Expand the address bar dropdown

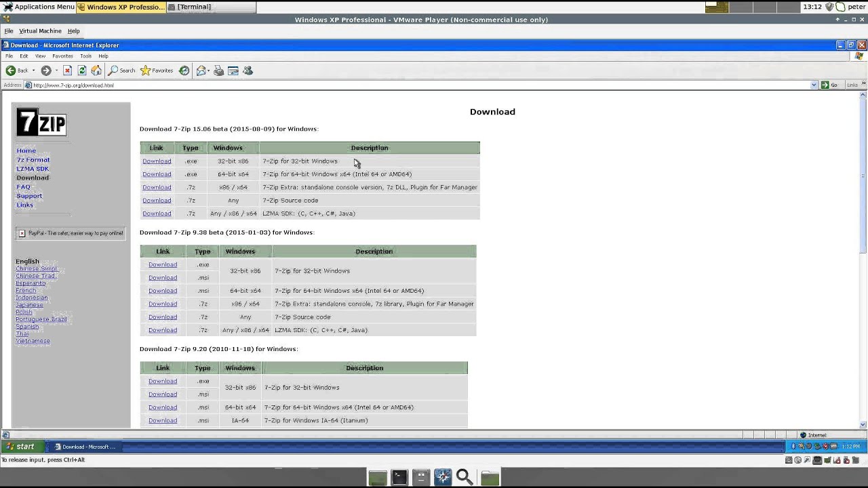tap(814, 85)
